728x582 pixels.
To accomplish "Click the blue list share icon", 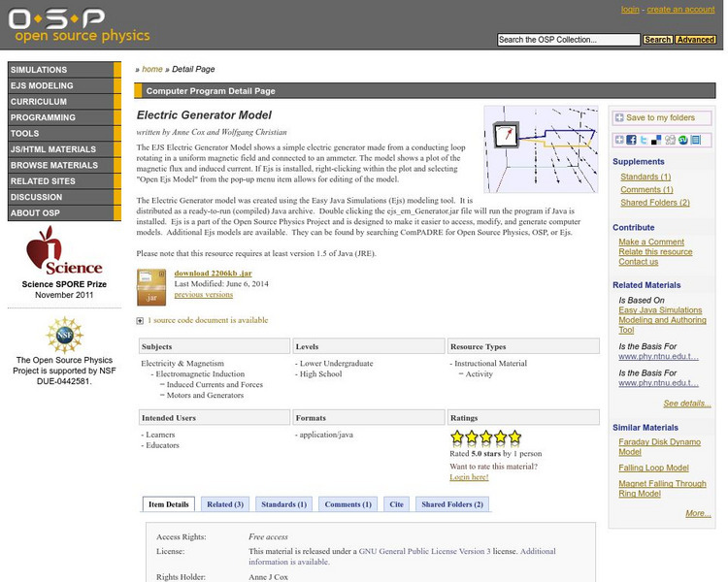I will 696,140.
